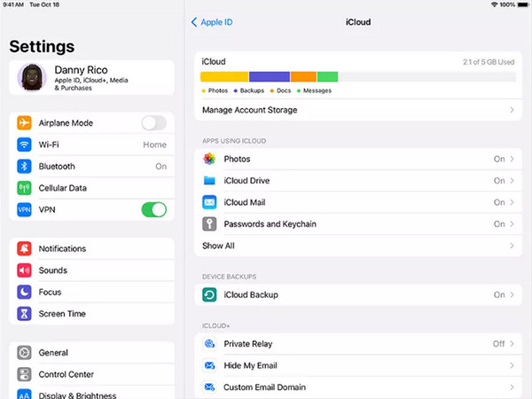Select Control Center in sidebar
The height and width of the screenshot is (399, 532).
click(92, 374)
